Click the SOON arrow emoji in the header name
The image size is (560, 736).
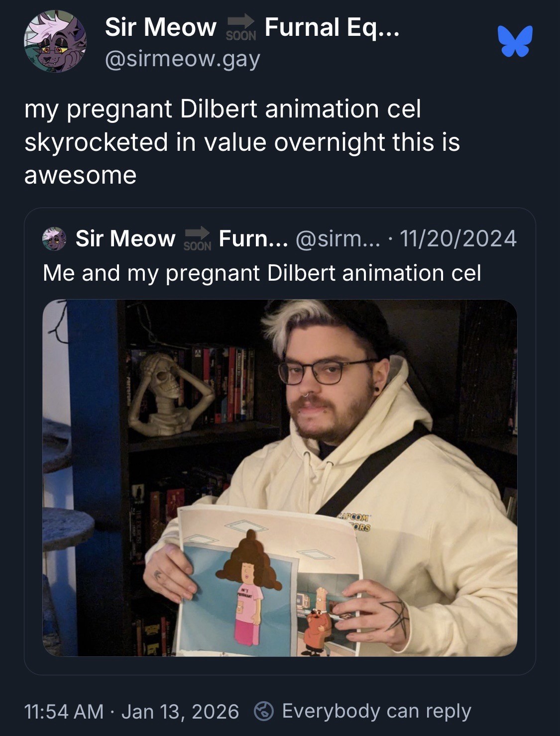pyautogui.click(x=241, y=27)
